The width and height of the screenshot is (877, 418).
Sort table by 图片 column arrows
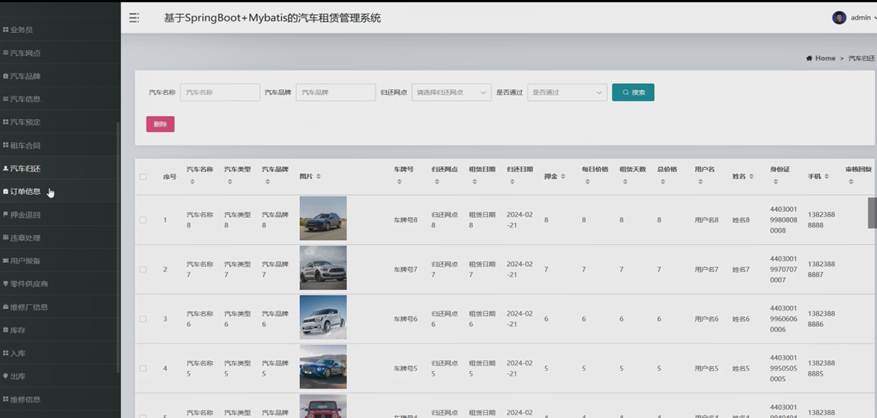[x=318, y=176]
